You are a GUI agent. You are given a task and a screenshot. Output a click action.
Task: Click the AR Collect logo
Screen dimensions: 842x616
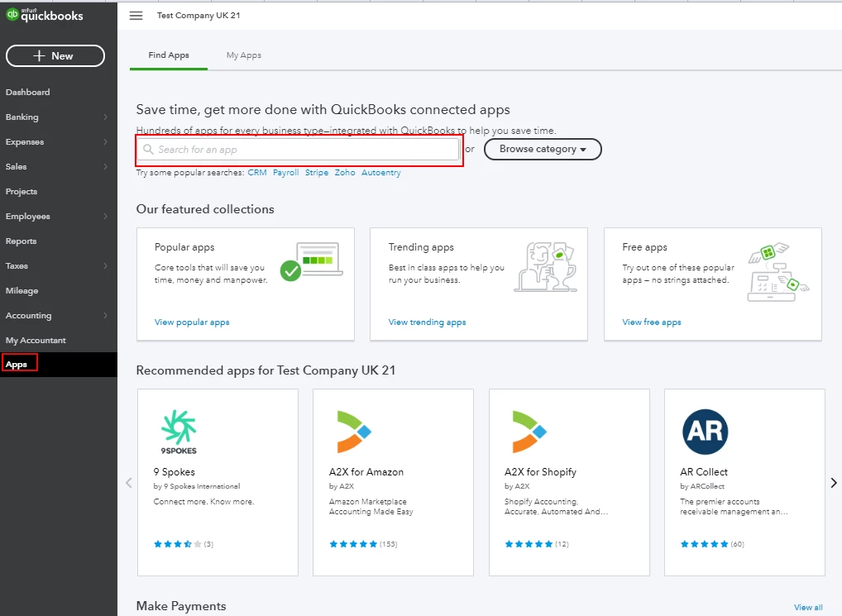pyautogui.click(x=705, y=432)
